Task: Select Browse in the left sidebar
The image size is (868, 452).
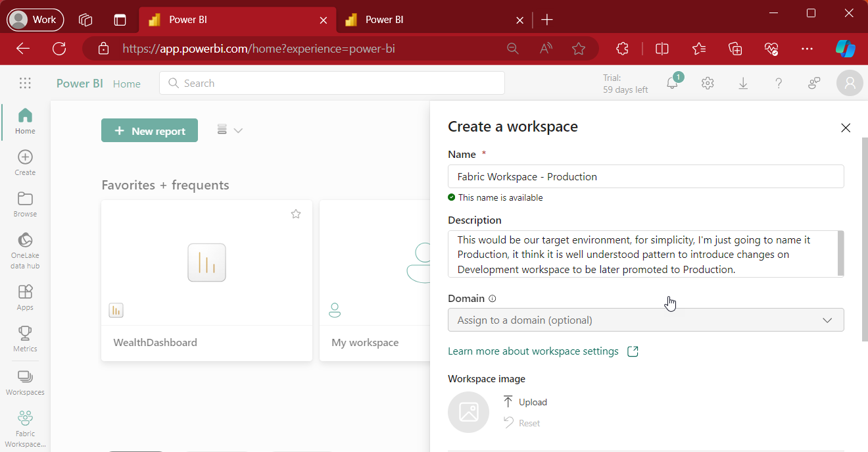Action: point(25,203)
